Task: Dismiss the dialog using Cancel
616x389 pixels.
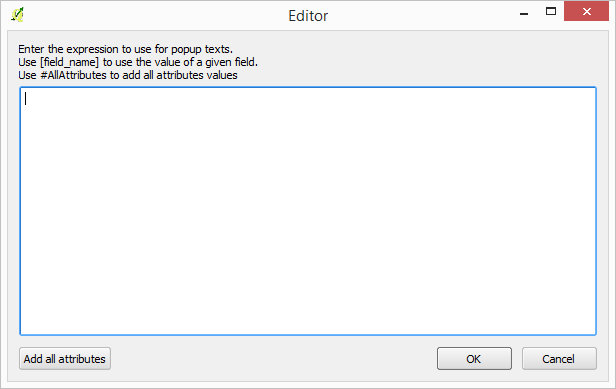Action: tap(559, 359)
